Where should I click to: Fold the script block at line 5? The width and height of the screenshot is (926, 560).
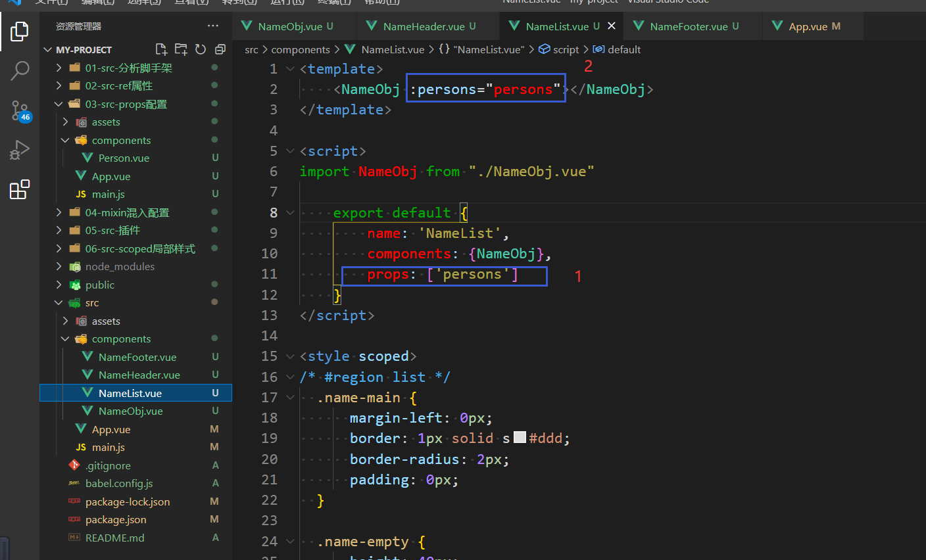[290, 151]
